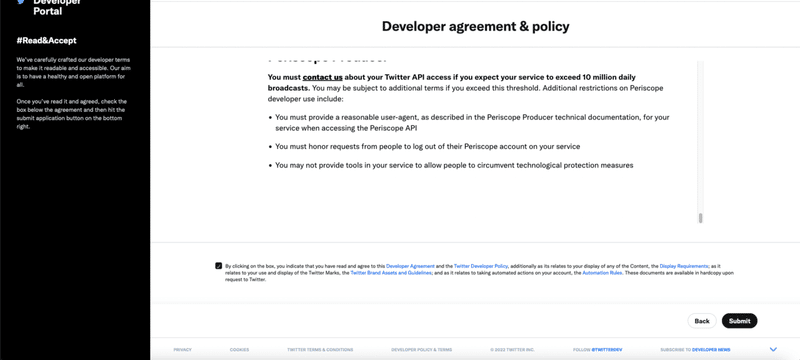Viewport: 800px width, 360px height.
Task: Open the Display Requirements link
Action: [x=684, y=266]
